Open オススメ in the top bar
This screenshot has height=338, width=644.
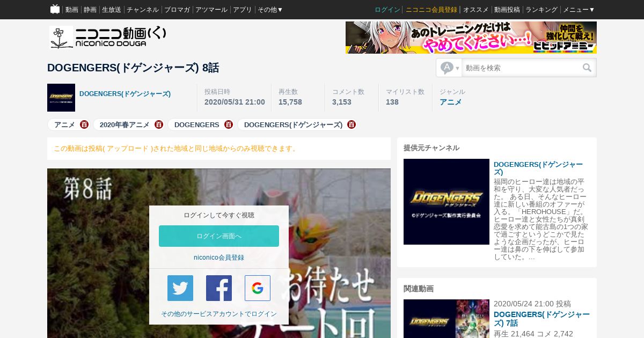[x=476, y=10]
